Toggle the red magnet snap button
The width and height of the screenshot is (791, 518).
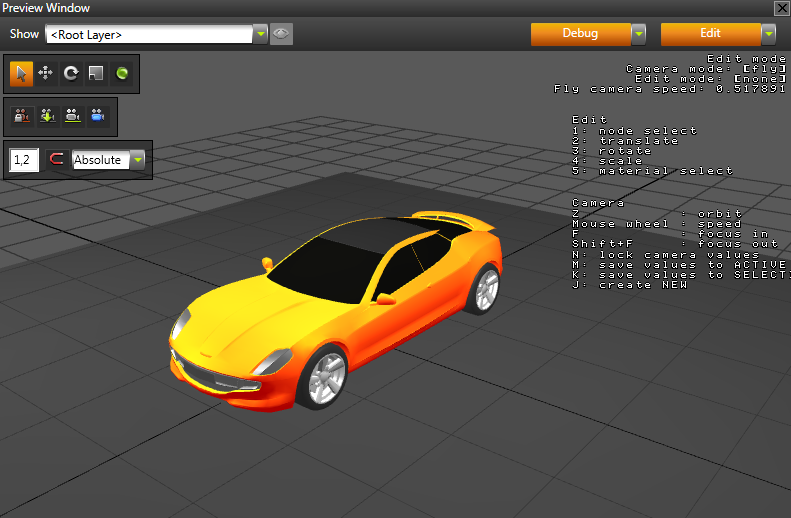tap(56, 159)
